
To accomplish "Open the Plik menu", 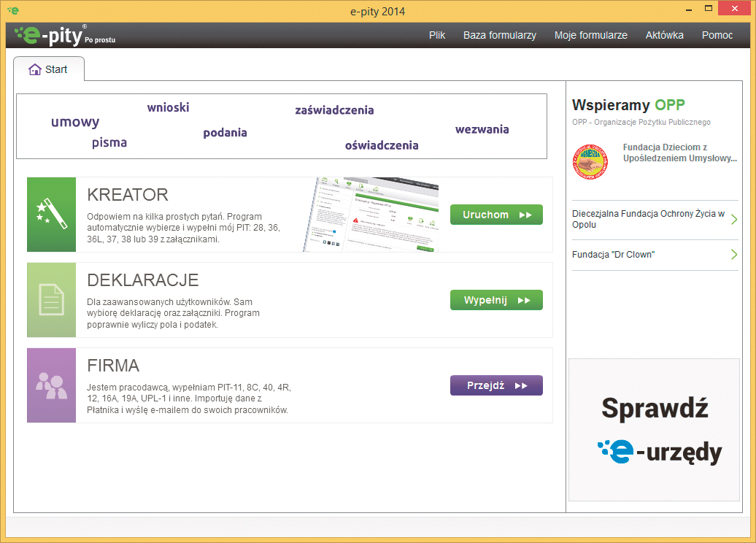I will [436, 35].
